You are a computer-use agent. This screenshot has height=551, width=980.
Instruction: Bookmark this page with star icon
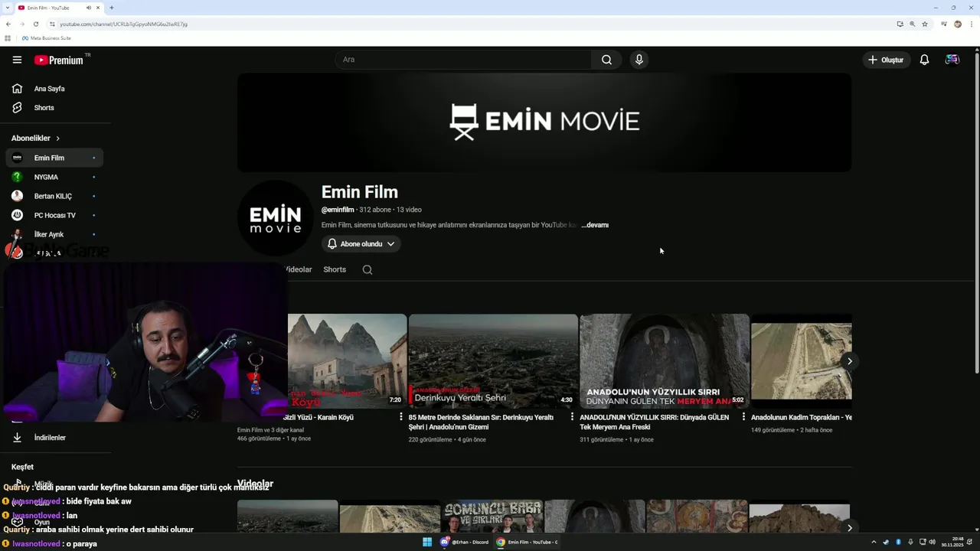pos(925,24)
